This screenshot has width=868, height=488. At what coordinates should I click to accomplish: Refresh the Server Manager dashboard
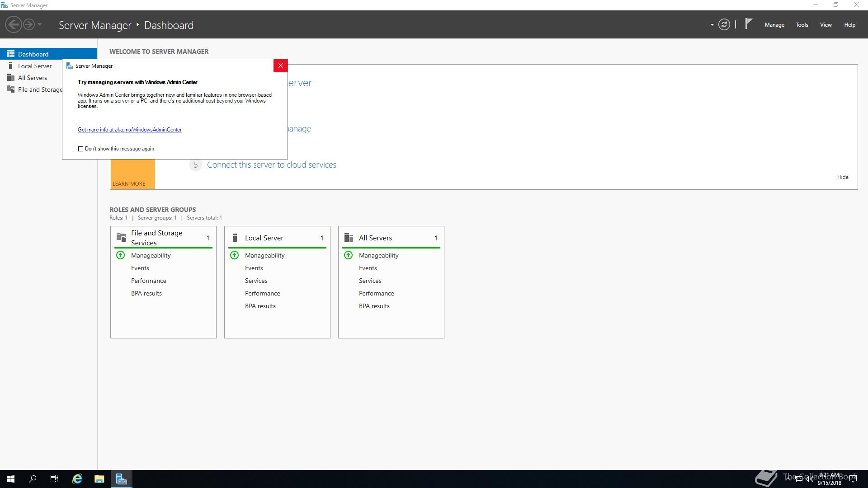pos(724,24)
